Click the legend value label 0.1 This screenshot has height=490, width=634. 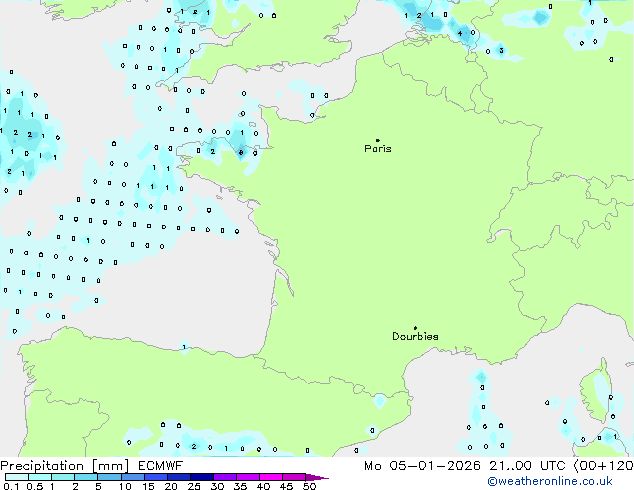(11, 486)
